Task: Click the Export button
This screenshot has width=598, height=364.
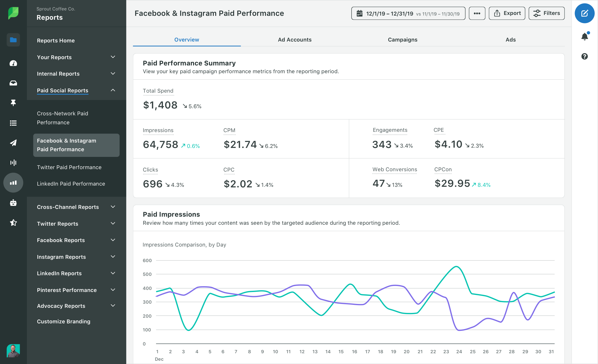Action: [x=507, y=13]
